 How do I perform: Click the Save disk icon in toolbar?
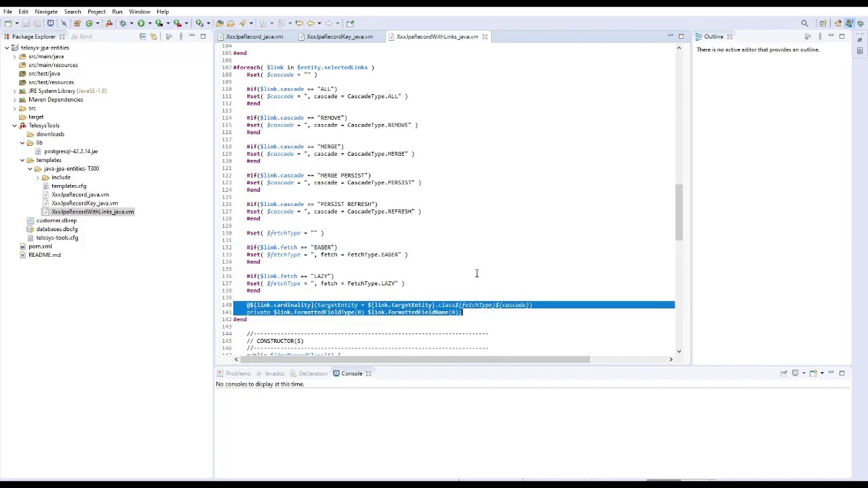click(26, 23)
